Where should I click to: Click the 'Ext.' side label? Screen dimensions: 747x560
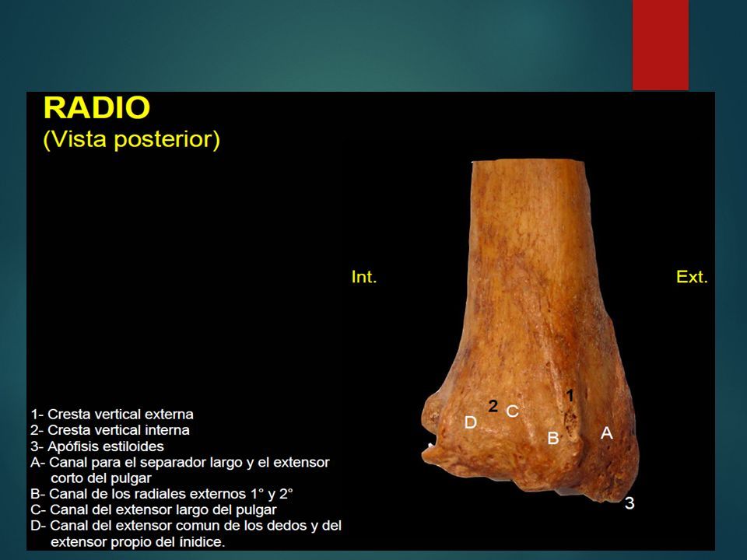[x=692, y=277]
